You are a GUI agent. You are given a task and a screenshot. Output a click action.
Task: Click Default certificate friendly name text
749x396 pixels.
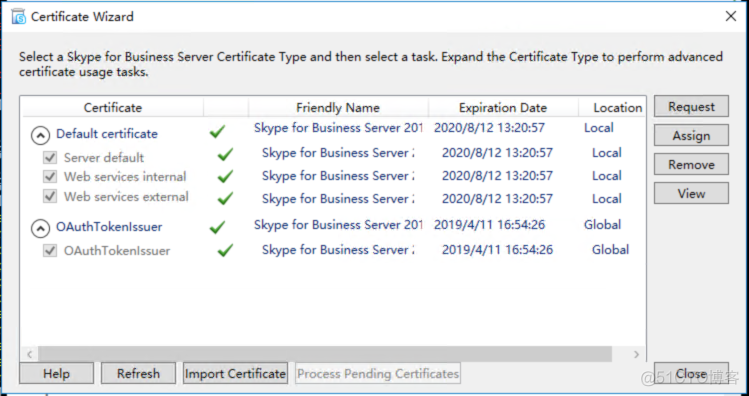click(338, 128)
